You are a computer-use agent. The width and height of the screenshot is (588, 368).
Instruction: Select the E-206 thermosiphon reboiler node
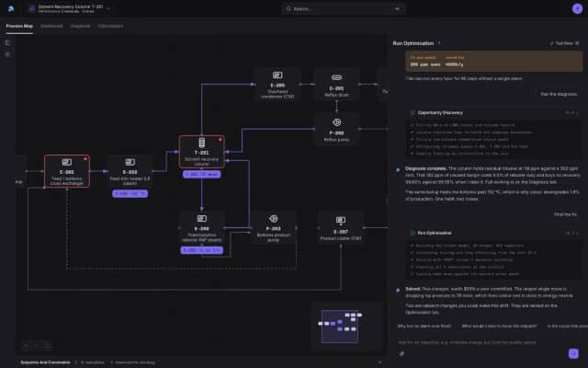(x=202, y=227)
